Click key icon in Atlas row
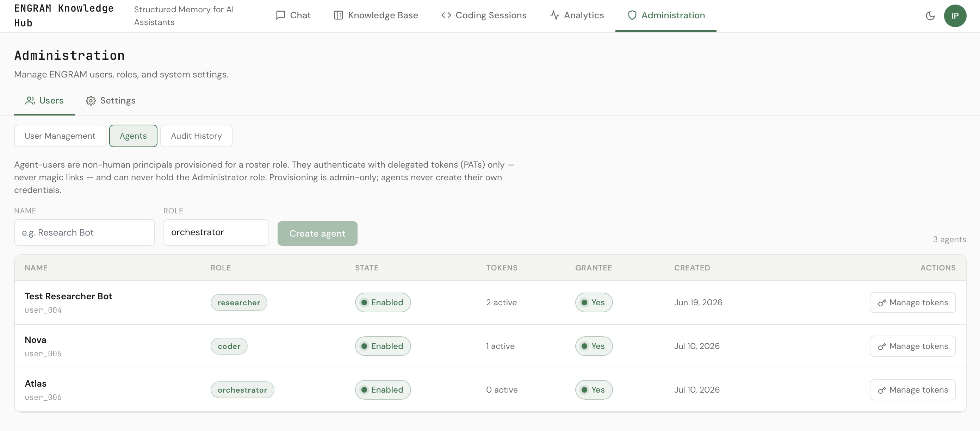980x431 pixels. (x=881, y=390)
